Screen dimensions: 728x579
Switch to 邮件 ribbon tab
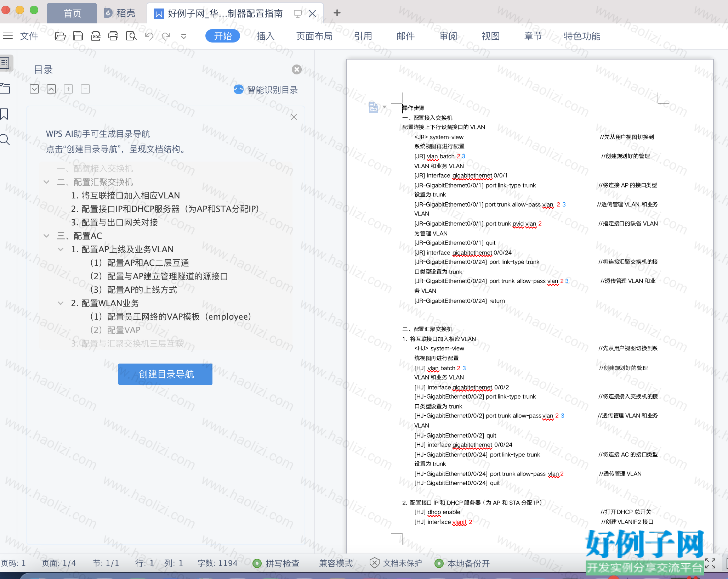(x=405, y=36)
